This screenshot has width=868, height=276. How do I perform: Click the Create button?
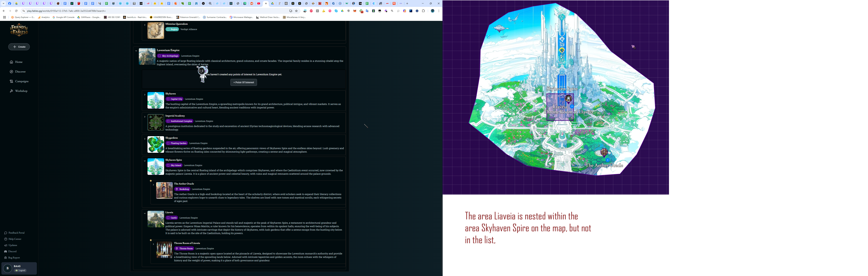click(19, 47)
